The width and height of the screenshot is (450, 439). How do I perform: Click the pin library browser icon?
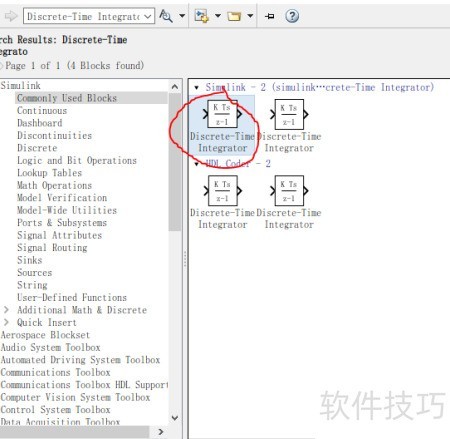(270, 16)
